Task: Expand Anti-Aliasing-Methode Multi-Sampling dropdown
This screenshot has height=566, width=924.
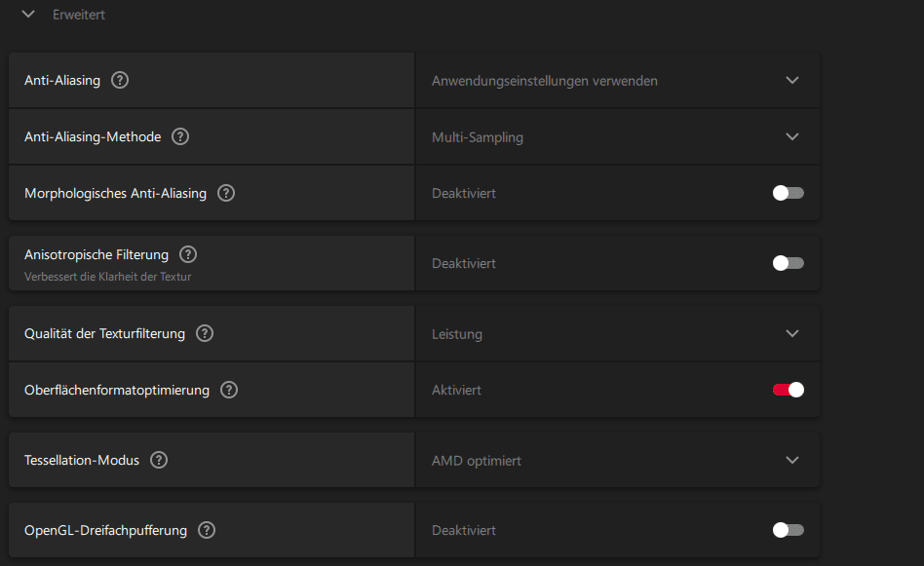Action: pos(791,136)
